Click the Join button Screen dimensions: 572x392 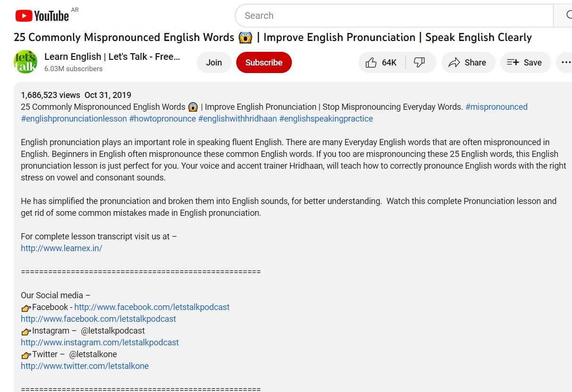pos(214,62)
